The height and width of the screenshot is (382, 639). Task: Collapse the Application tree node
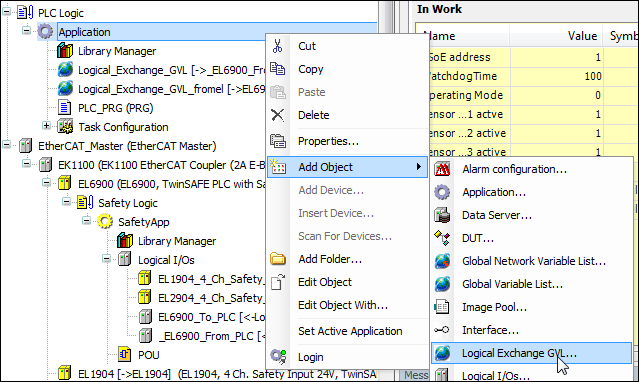point(26,31)
